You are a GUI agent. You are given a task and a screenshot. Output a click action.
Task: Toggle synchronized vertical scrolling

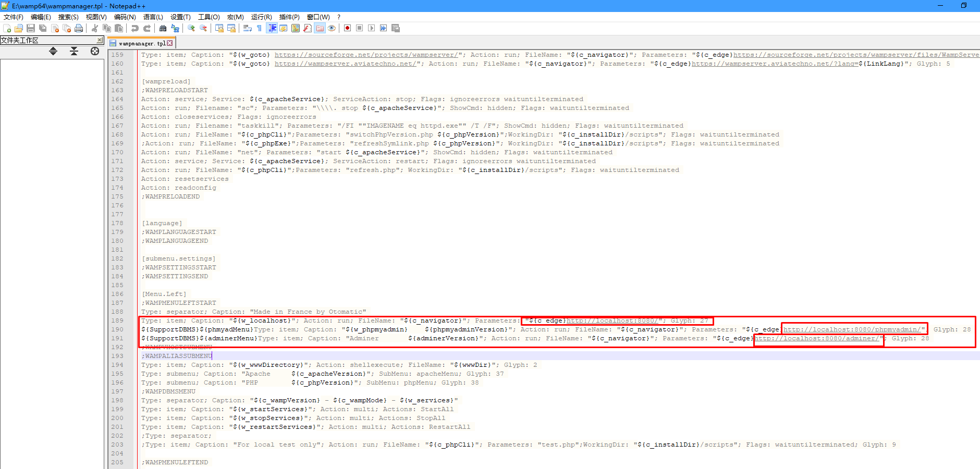point(219,28)
